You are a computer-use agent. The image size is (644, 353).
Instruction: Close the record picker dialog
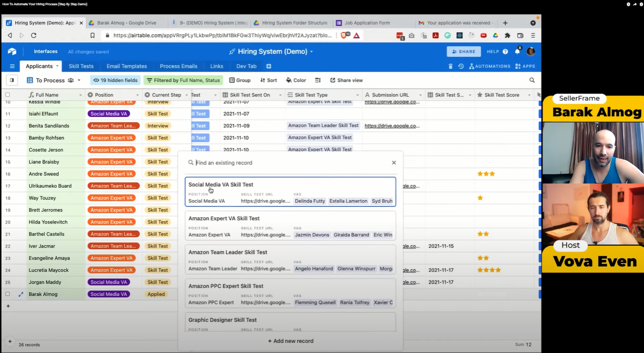pyautogui.click(x=394, y=163)
